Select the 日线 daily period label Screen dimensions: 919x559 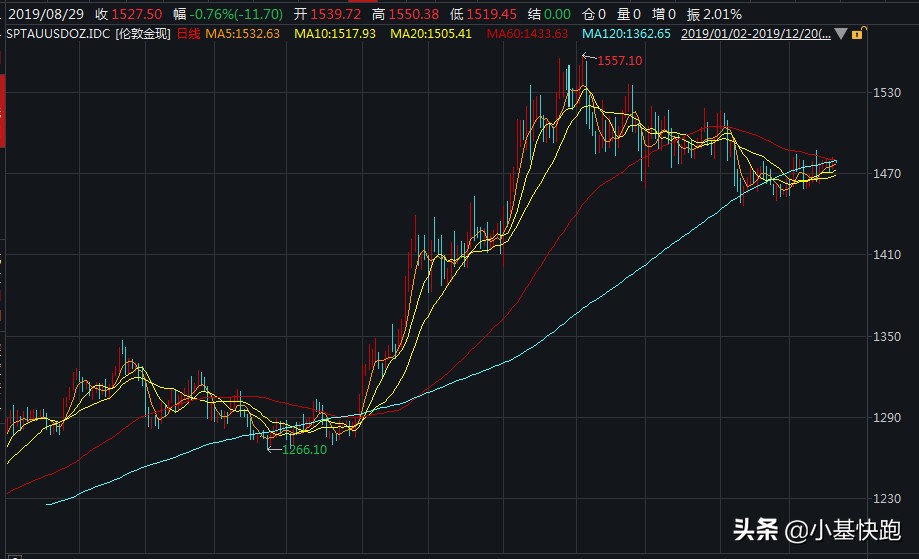[x=188, y=34]
